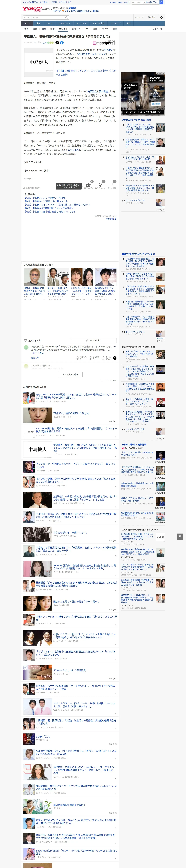
Task: Open the 山田裕貴、西野七瀬 recommended article thumbnail
Action: [x=82, y=277]
